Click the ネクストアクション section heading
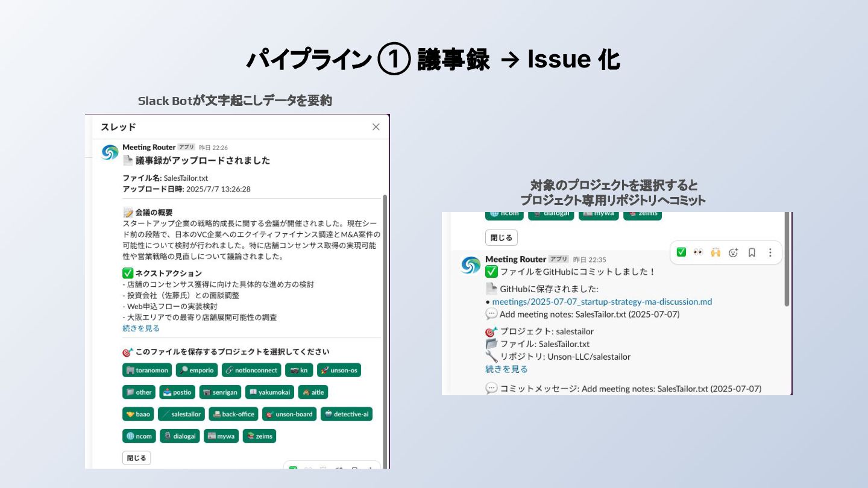This screenshot has height=488, width=868. (x=168, y=273)
